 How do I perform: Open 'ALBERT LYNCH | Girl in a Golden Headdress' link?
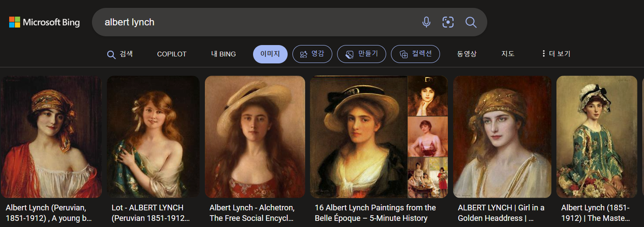pos(501,213)
